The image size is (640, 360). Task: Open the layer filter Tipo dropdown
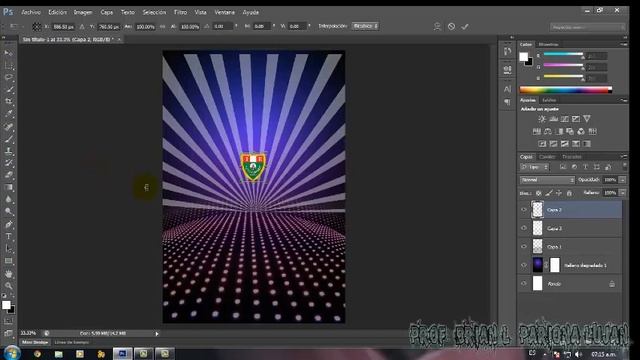click(x=534, y=167)
